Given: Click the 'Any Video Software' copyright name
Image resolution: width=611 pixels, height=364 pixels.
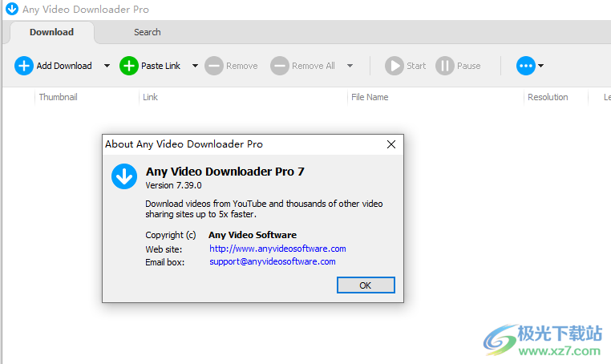Looking at the screenshot, I should click(x=253, y=235).
